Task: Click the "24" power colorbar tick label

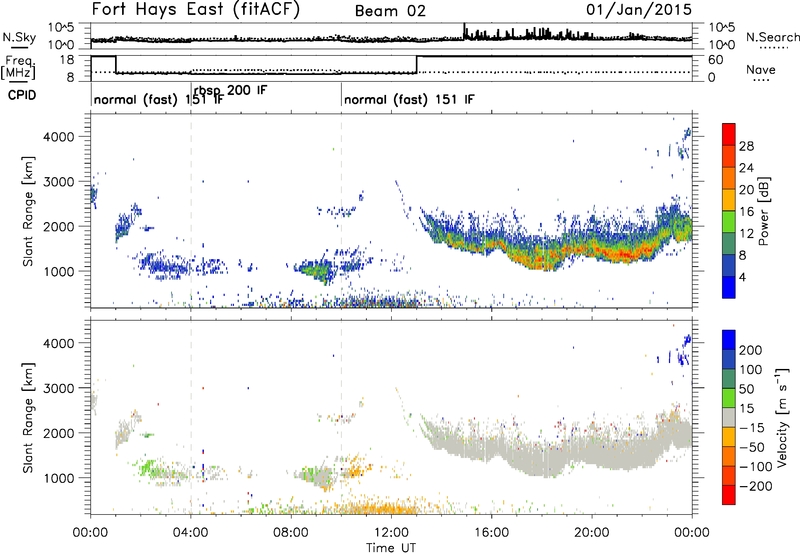Action: 746,168
